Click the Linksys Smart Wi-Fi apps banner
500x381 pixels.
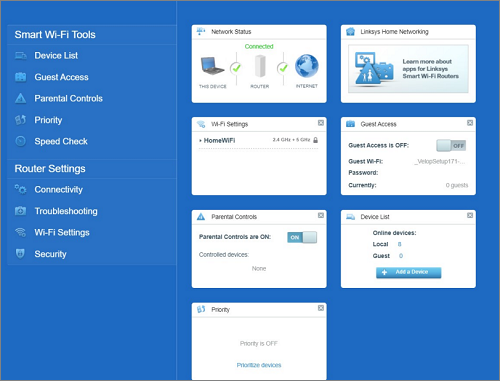[408, 69]
